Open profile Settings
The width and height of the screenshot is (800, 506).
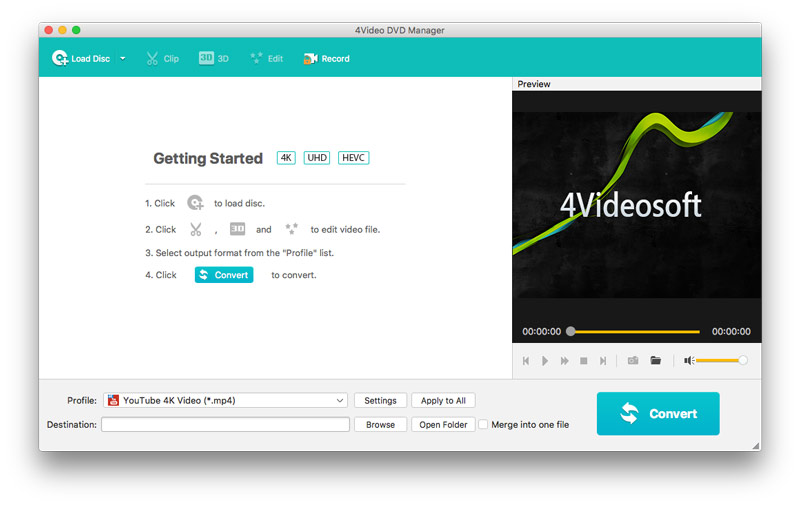click(380, 400)
